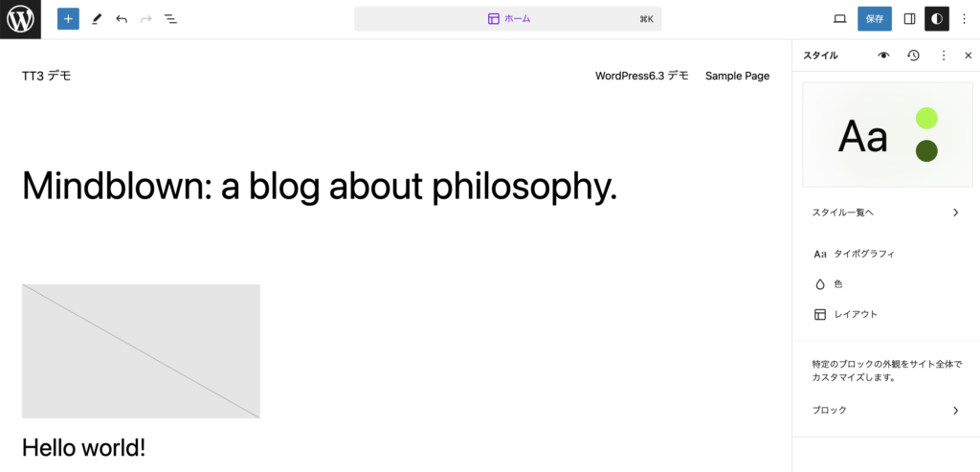Open the styles panel more options menu
980x472 pixels.
click(x=944, y=56)
